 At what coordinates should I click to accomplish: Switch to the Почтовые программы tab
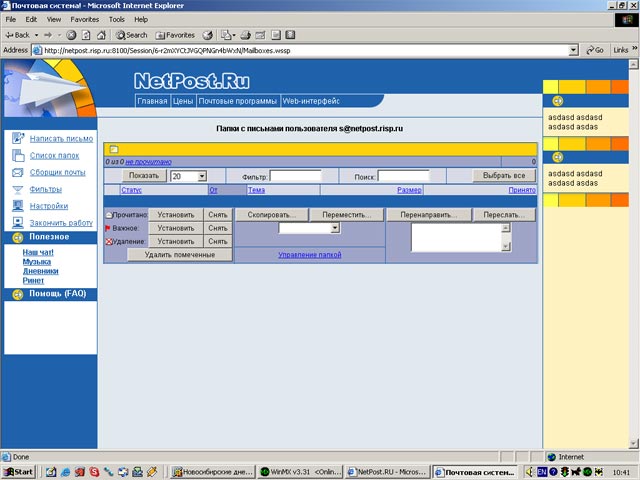pyautogui.click(x=238, y=101)
